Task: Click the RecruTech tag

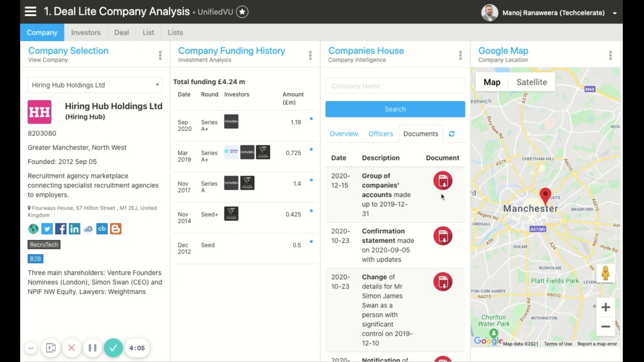Action: [44, 244]
